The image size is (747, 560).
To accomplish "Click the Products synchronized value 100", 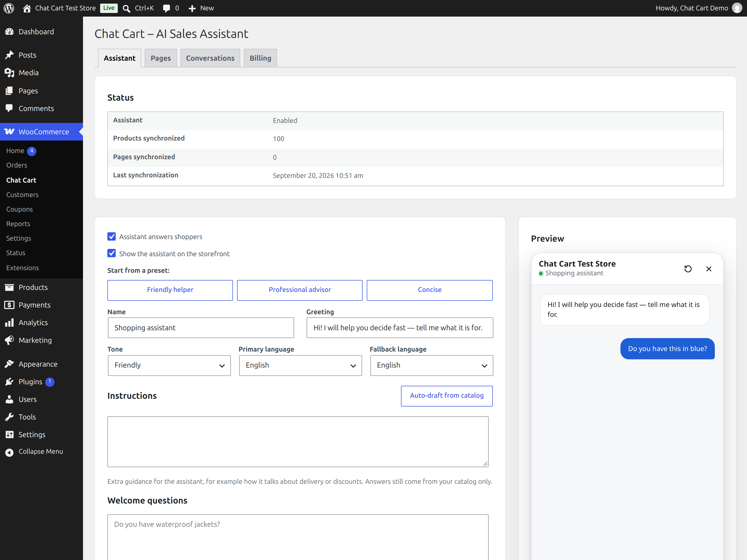I will pos(278,139).
